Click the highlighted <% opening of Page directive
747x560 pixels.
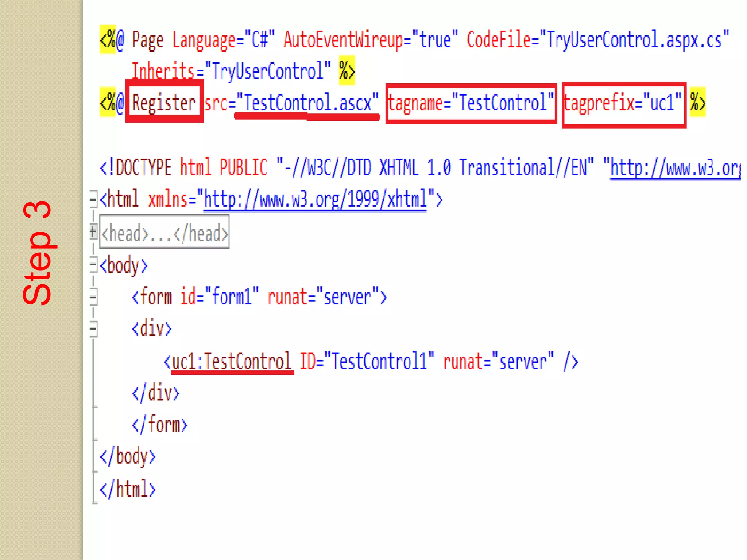click(107, 39)
